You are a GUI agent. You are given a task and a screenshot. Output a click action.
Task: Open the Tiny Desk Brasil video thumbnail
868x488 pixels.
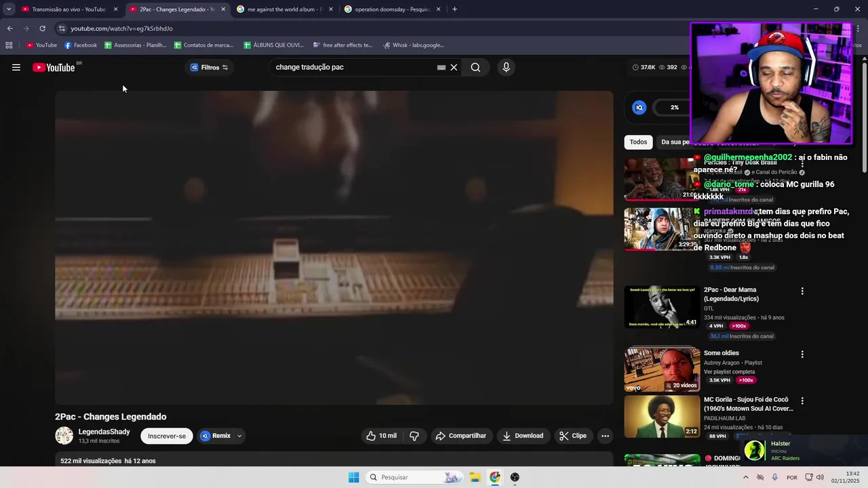(662, 180)
